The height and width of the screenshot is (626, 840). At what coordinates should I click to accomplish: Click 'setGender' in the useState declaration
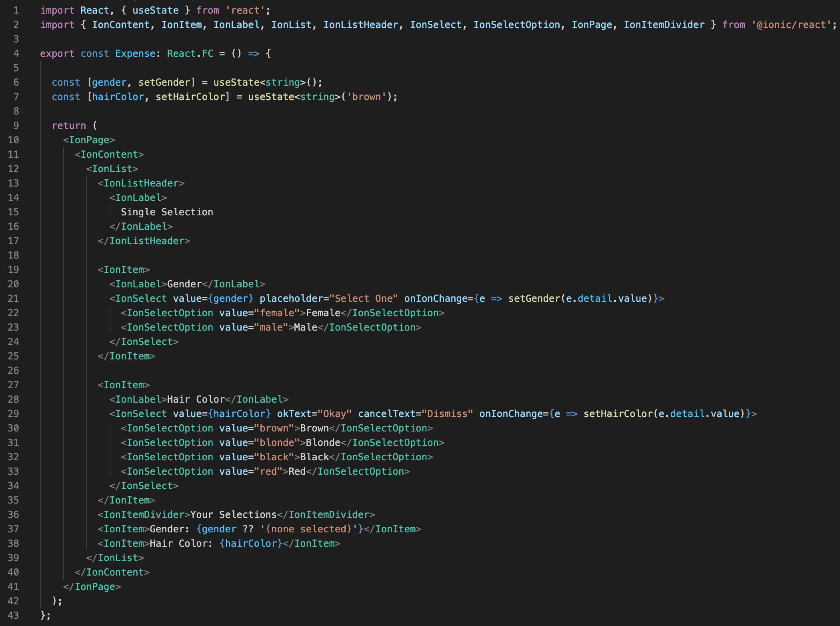point(164,82)
